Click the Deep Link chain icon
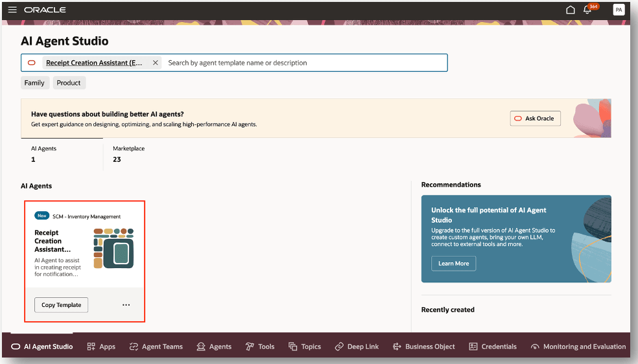This screenshot has width=638, height=364. [x=339, y=347]
